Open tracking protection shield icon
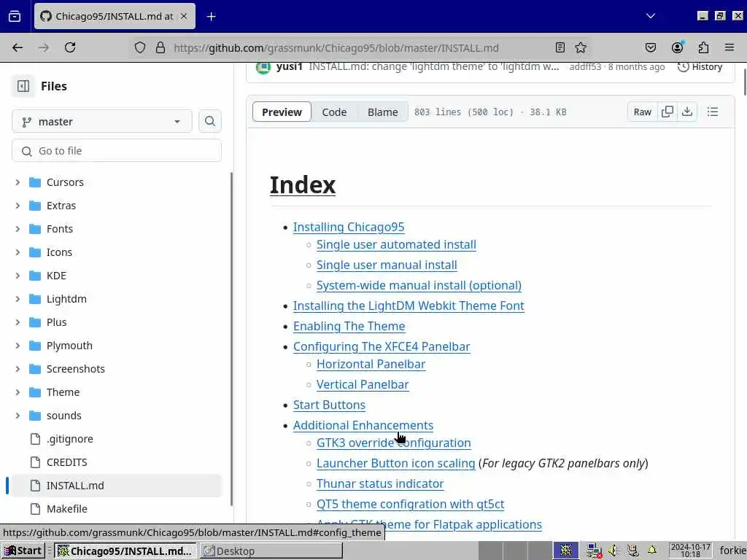 coord(139,47)
